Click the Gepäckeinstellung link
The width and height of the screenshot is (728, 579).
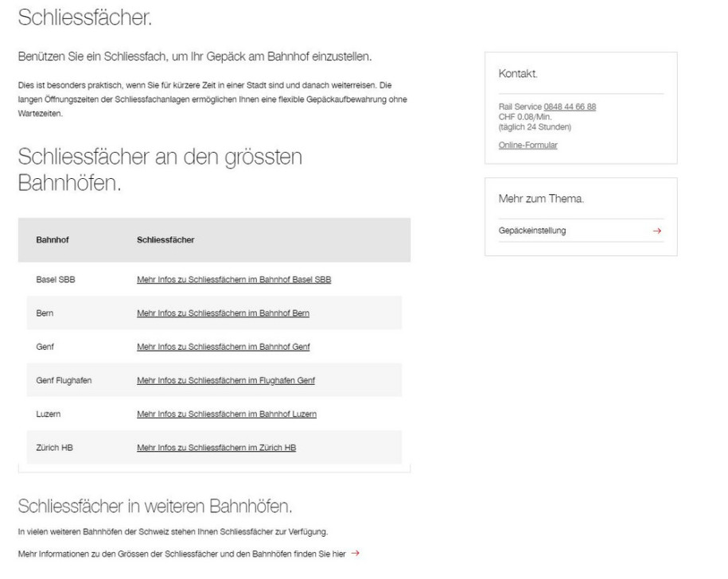pos(532,231)
